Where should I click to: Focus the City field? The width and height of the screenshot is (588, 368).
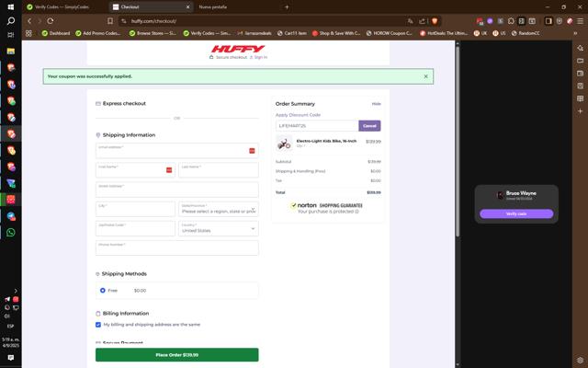click(x=135, y=209)
